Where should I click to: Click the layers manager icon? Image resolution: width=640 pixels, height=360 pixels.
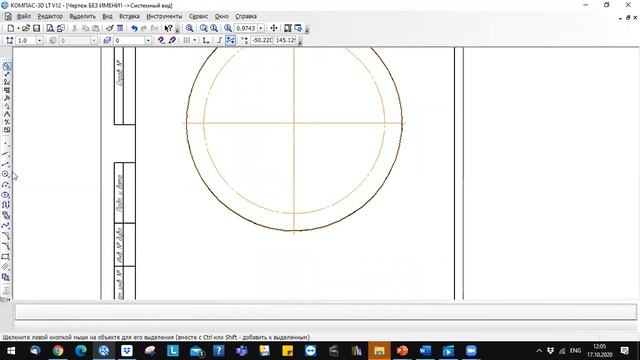tap(107, 40)
